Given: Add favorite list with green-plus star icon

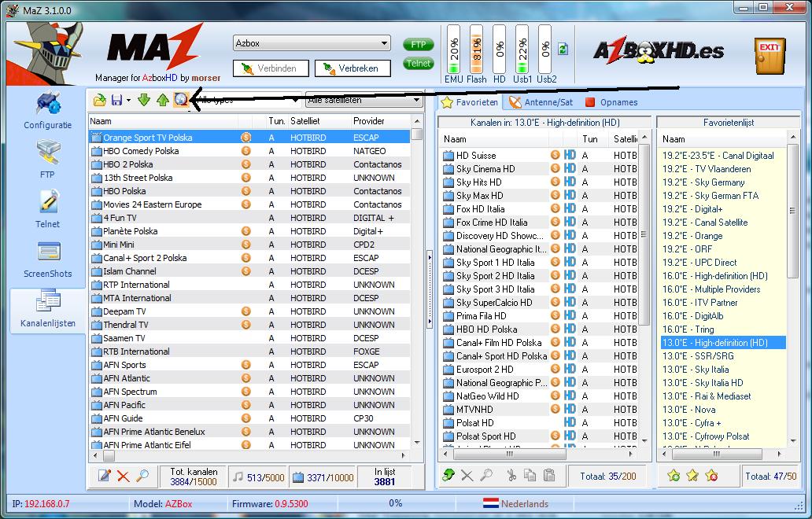Looking at the screenshot, I should tap(674, 475).
